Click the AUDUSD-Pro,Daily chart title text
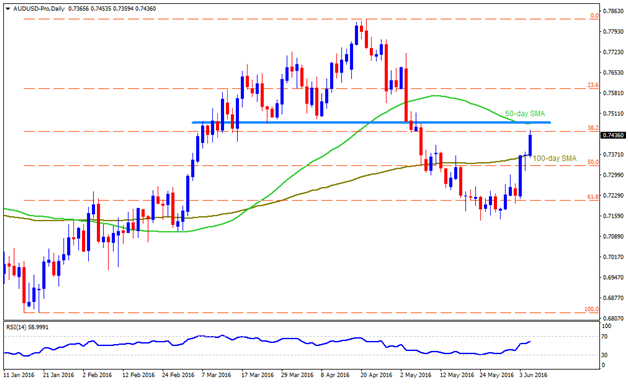628x384 pixels. point(39,9)
